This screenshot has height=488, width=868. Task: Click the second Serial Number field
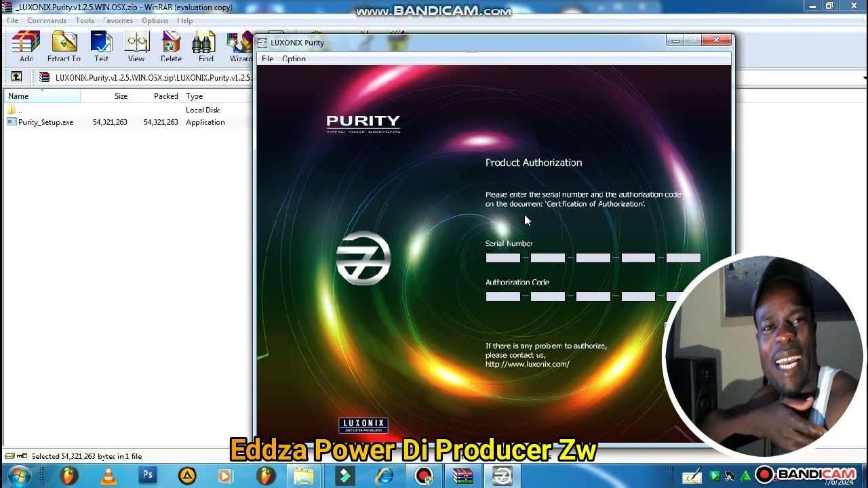coord(548,258)
